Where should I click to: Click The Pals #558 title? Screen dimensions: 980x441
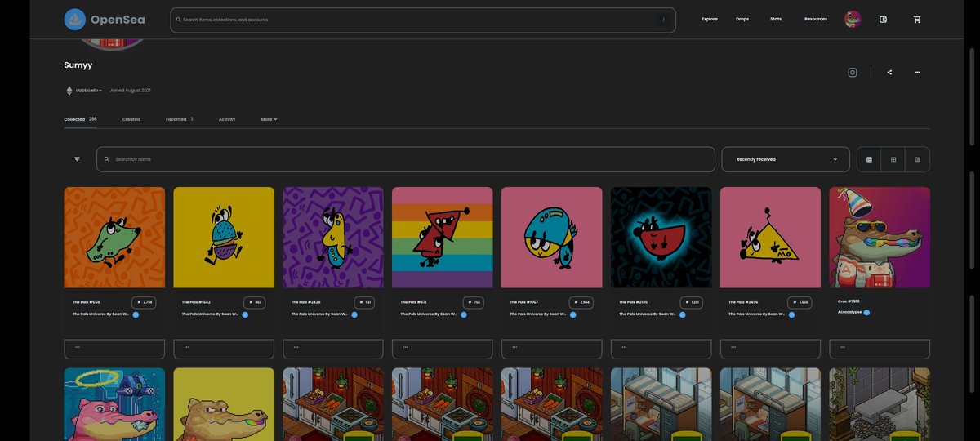pos(87,302)
